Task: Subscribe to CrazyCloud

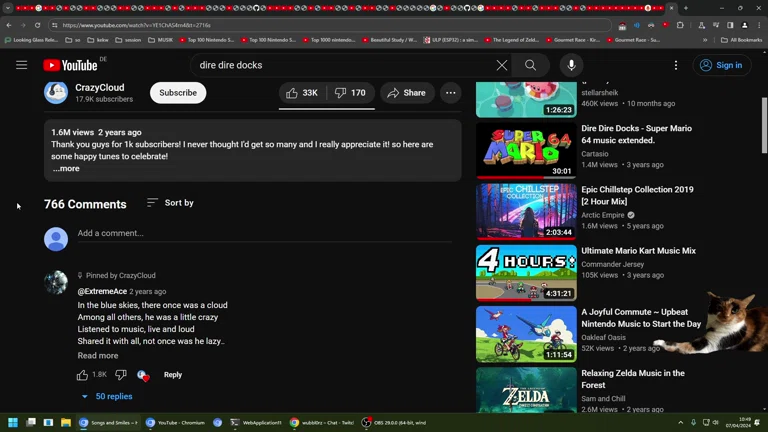Action: click(x=178, y=93)
